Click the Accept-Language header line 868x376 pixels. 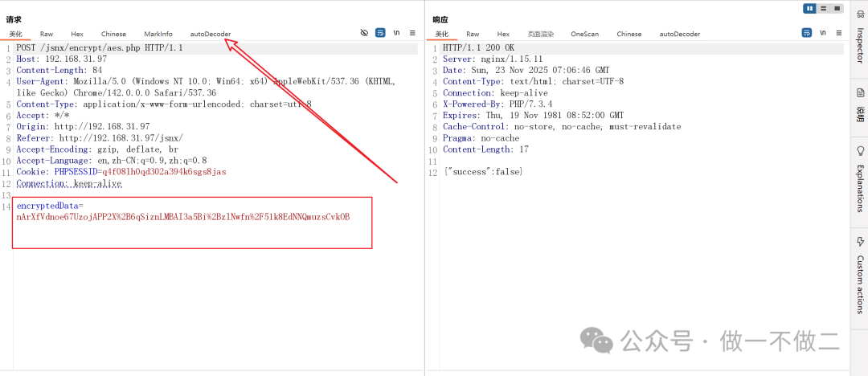coord(111,161)
